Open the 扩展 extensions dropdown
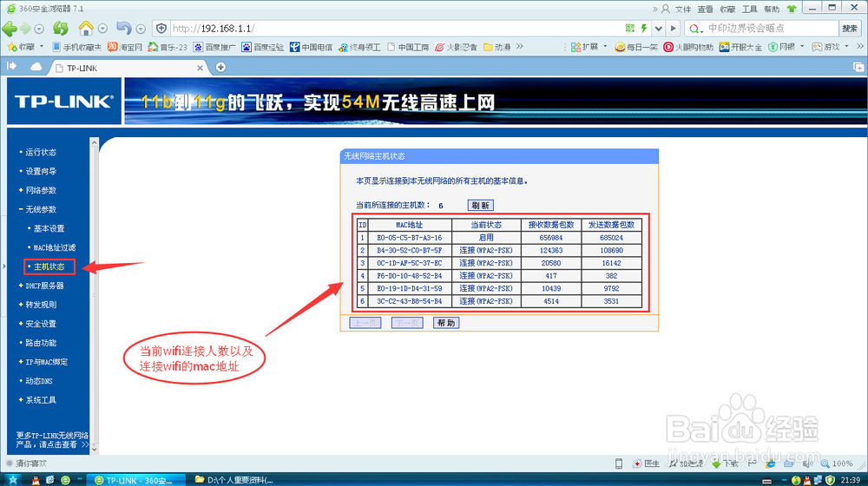Screen dimensions: 868x486 (x=589, y=47)
